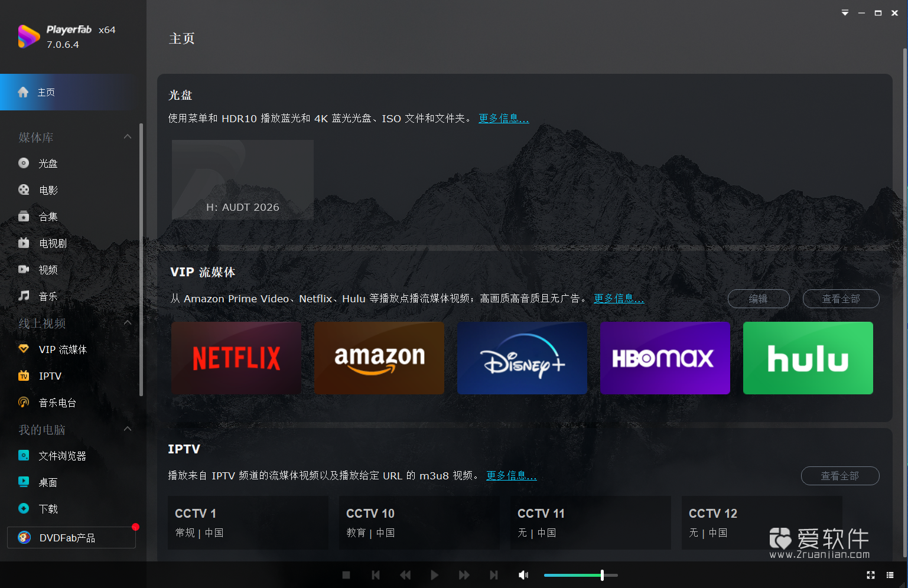Click 查看全部 for IPTV section
908x588 pixels.
point(840,476)
